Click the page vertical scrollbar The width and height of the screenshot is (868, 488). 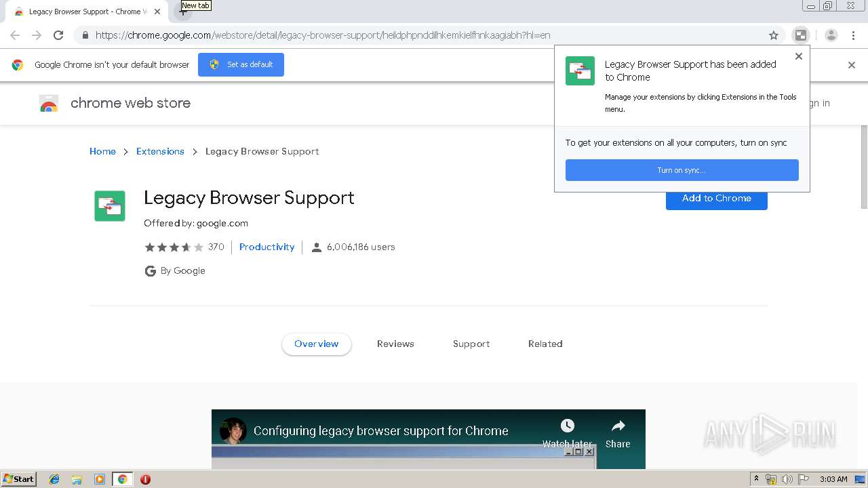click(864, 166)
